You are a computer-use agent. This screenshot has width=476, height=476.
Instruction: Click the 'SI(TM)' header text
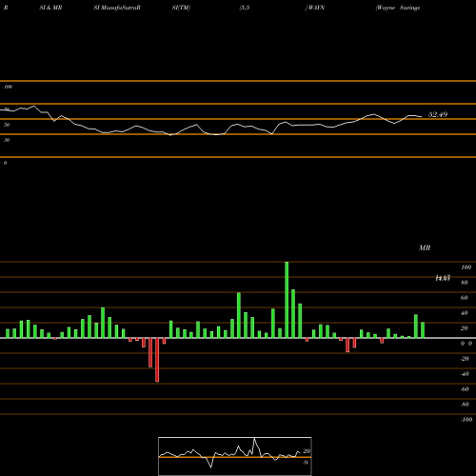click(181, 8)
